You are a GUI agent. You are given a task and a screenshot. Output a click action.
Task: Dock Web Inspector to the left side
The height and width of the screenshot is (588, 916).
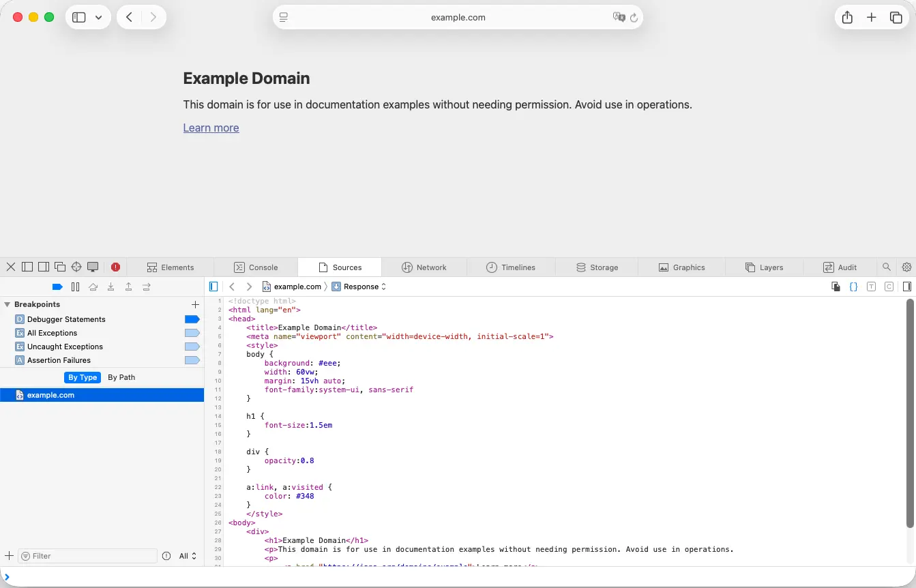[x=27, y=267]
